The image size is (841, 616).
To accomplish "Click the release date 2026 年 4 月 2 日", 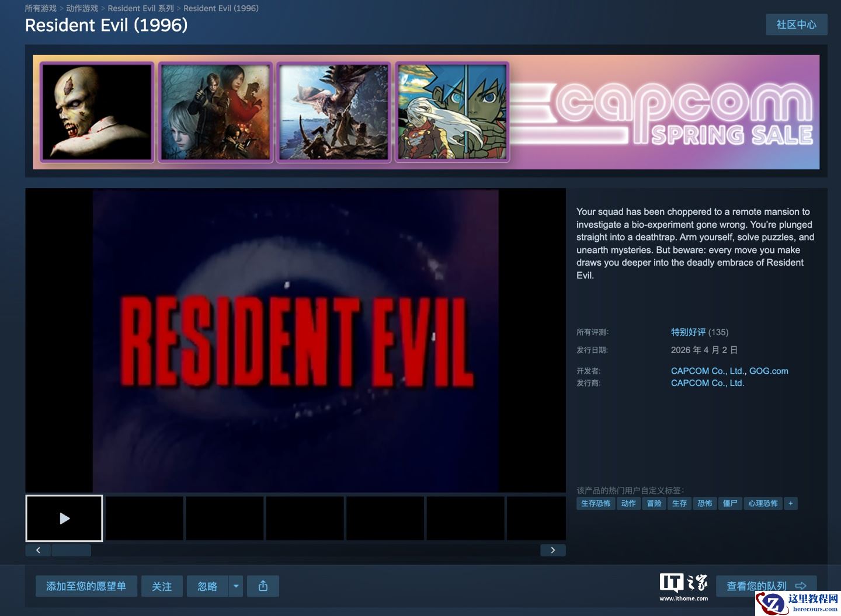I will pos(704,350).
